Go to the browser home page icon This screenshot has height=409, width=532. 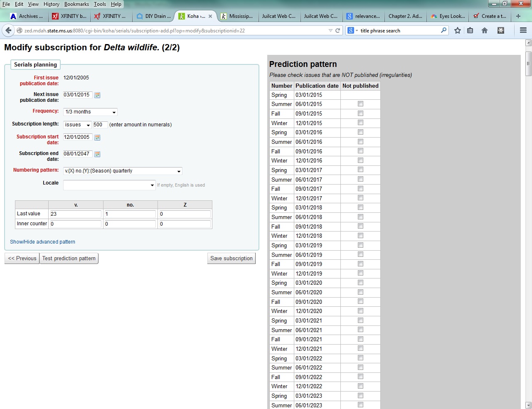tap(485, 30)
